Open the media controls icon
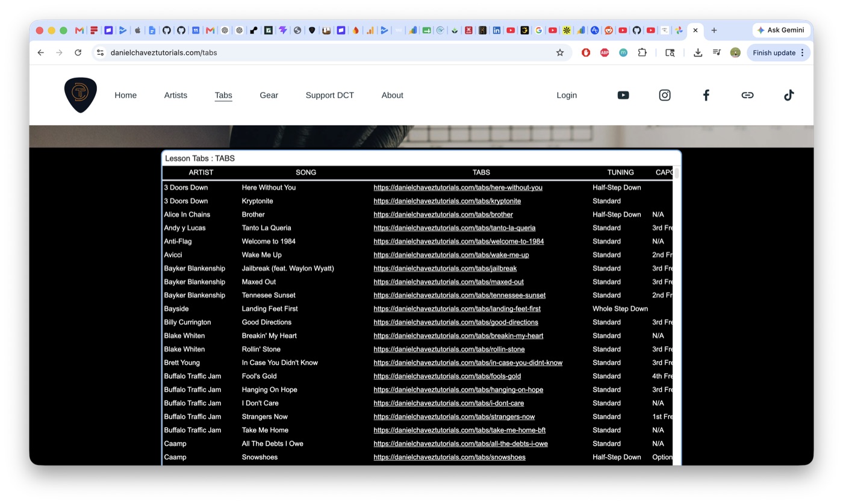Image resolution: width=843 pixels, height=504 pixels. click(x=717, y=52)
